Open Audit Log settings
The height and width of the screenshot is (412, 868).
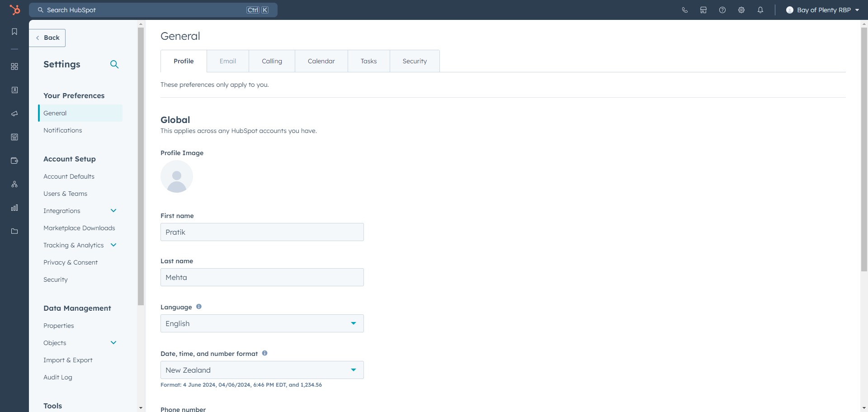[57, 377]
